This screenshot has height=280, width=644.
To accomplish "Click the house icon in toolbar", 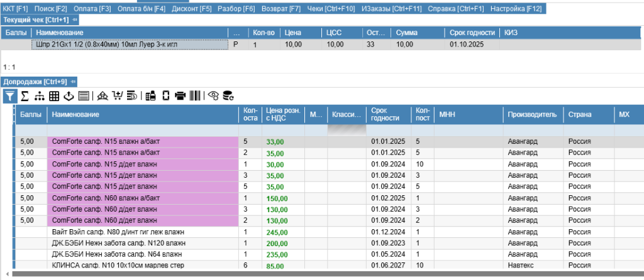I will coord(103,96).
